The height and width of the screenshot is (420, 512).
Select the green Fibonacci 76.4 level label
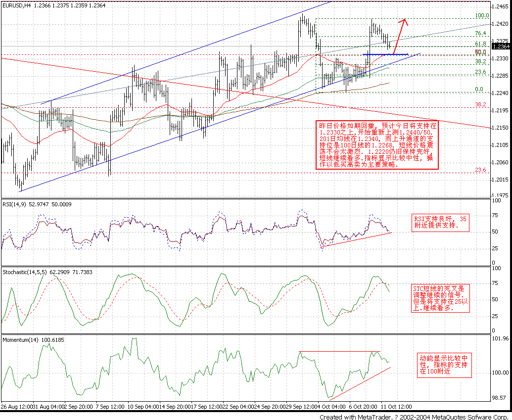[480, 33]
